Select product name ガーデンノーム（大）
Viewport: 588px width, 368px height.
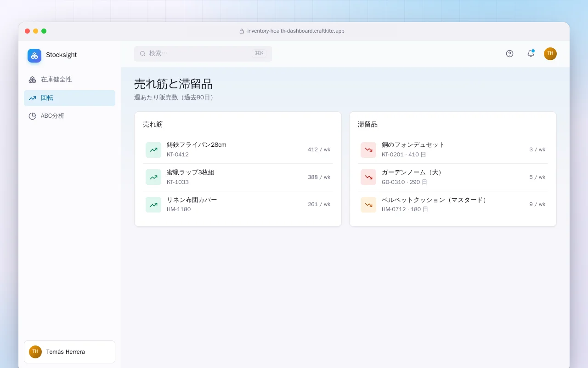pyautogui.click(x=413, y=172)
